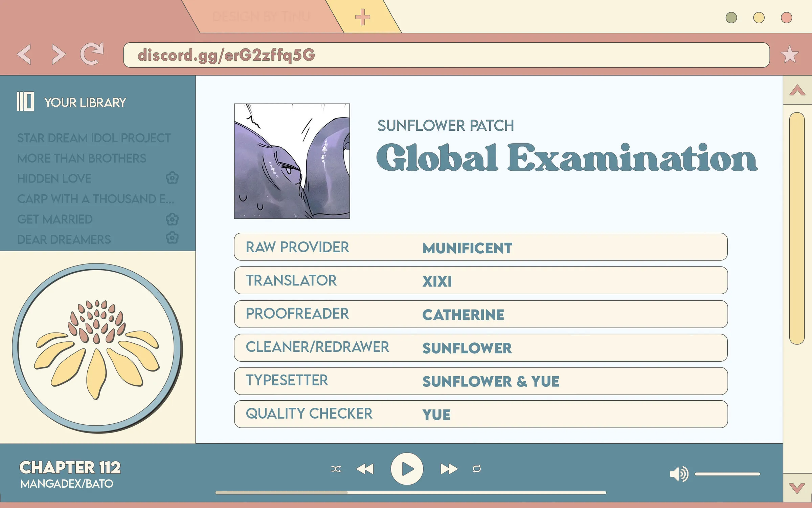
Task: Select the Translator Xixi row
Action: pyautogui.click(x=481, y=280)
